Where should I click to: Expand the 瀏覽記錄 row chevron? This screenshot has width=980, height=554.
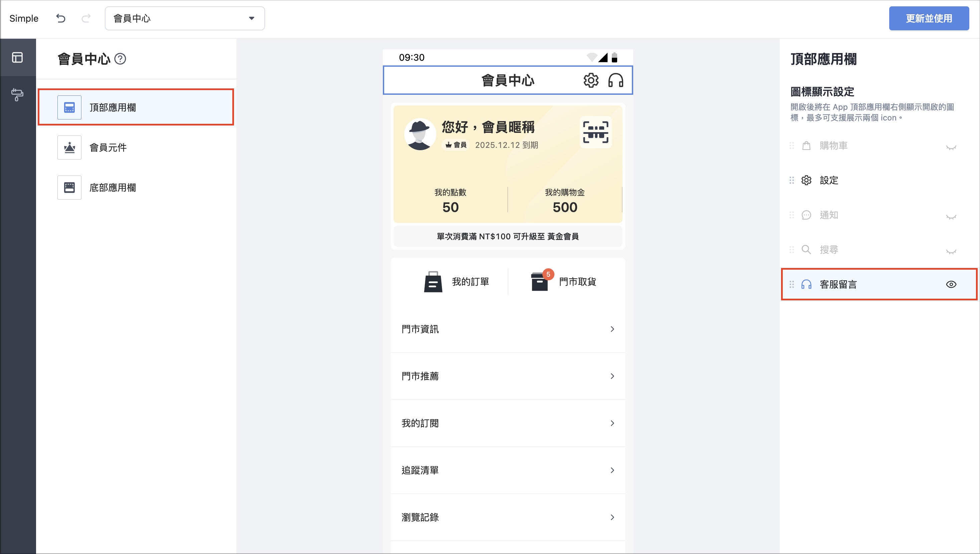(612, 517)
